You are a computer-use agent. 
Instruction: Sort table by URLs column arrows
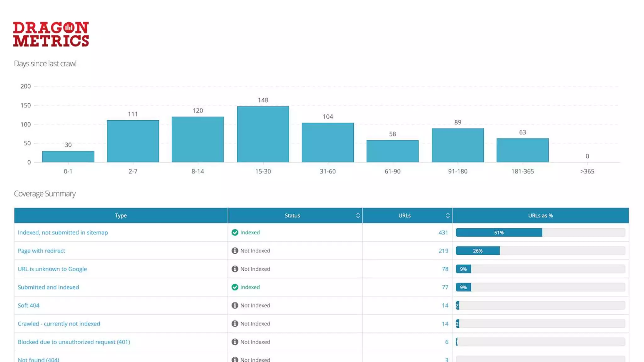[x=447, y=216]
